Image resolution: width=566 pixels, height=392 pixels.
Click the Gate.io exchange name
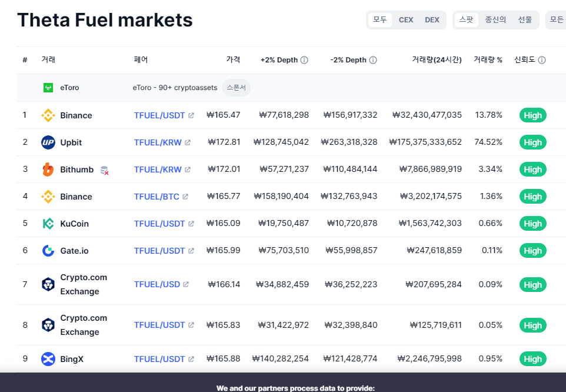pos(74,251)
